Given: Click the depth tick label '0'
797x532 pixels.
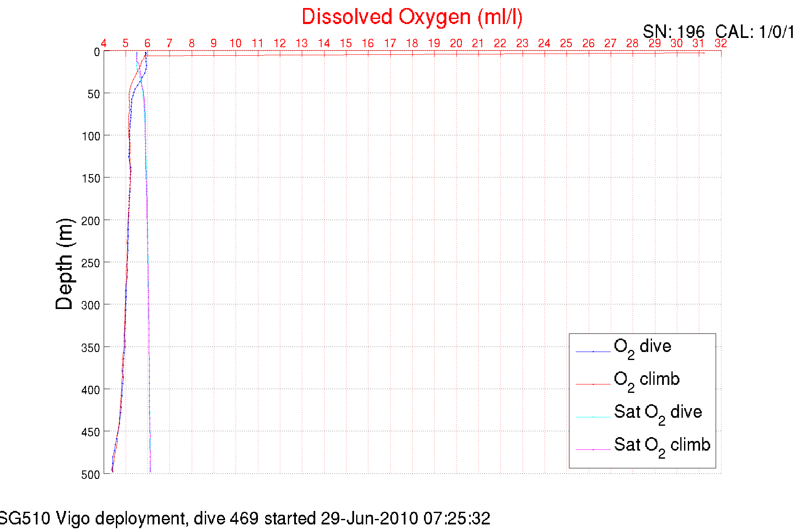Looking at the screenshot, I should tap(97, 52).
